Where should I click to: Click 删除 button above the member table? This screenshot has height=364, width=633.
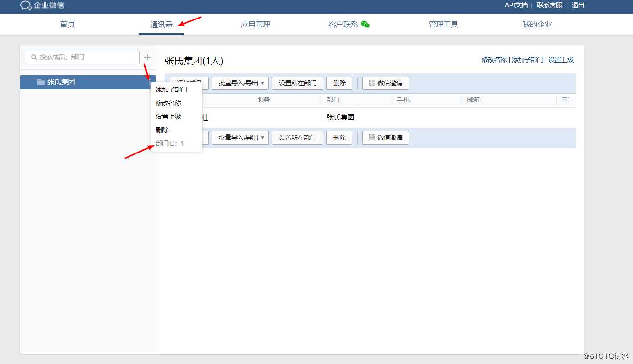[339, 83]
